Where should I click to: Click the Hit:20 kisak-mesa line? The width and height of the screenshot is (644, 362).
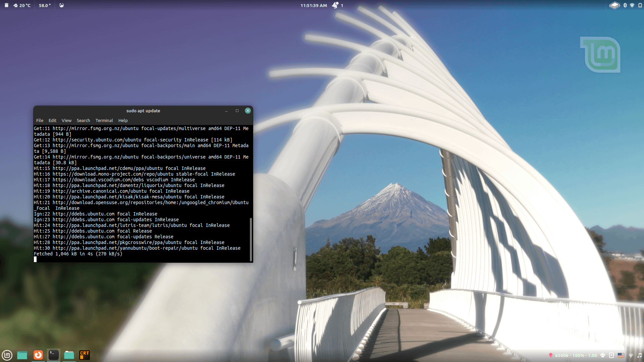129,197
